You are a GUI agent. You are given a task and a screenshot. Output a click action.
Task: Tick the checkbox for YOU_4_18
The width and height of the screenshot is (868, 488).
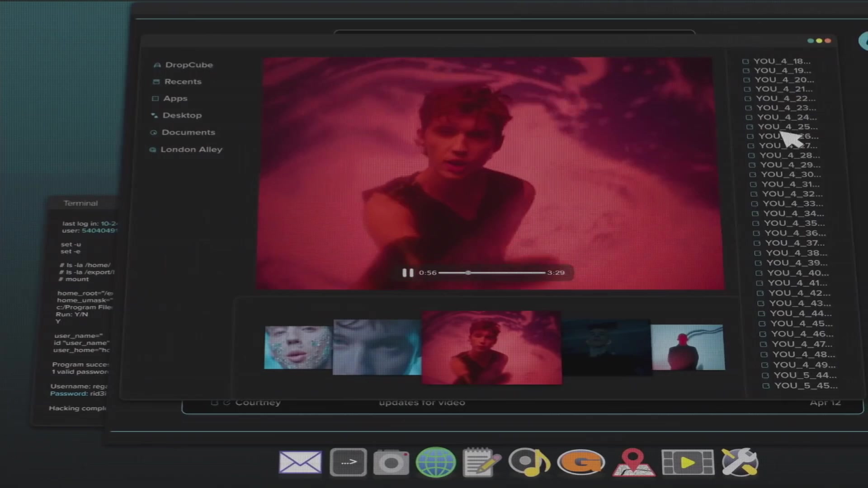click(745, 61)
